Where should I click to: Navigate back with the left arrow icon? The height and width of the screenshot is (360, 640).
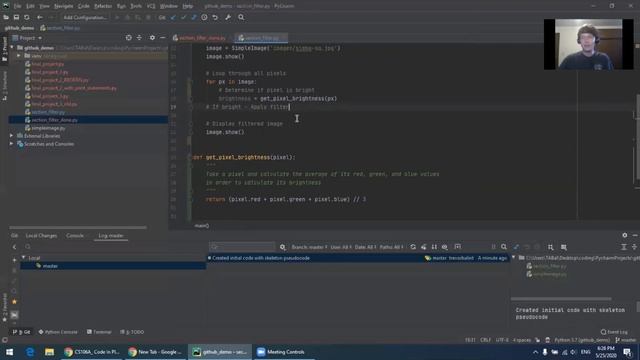[x=40, y=18]
